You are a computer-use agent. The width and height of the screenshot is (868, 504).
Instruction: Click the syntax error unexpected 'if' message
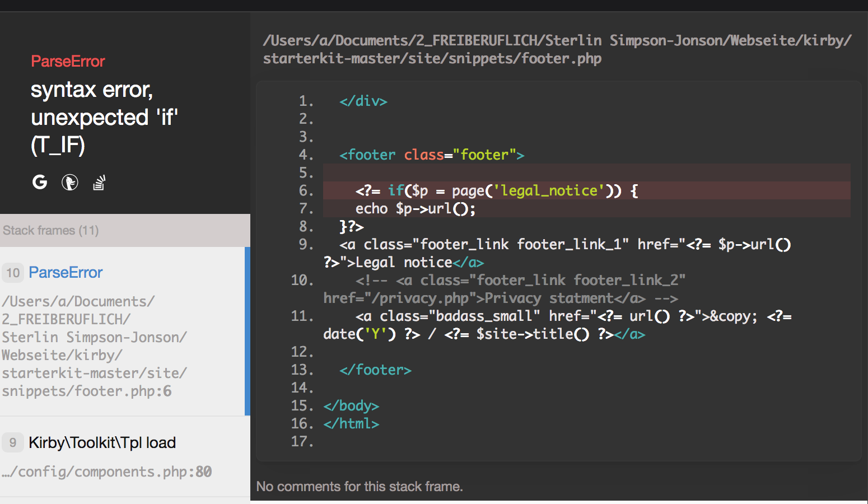tap(104, 118)
